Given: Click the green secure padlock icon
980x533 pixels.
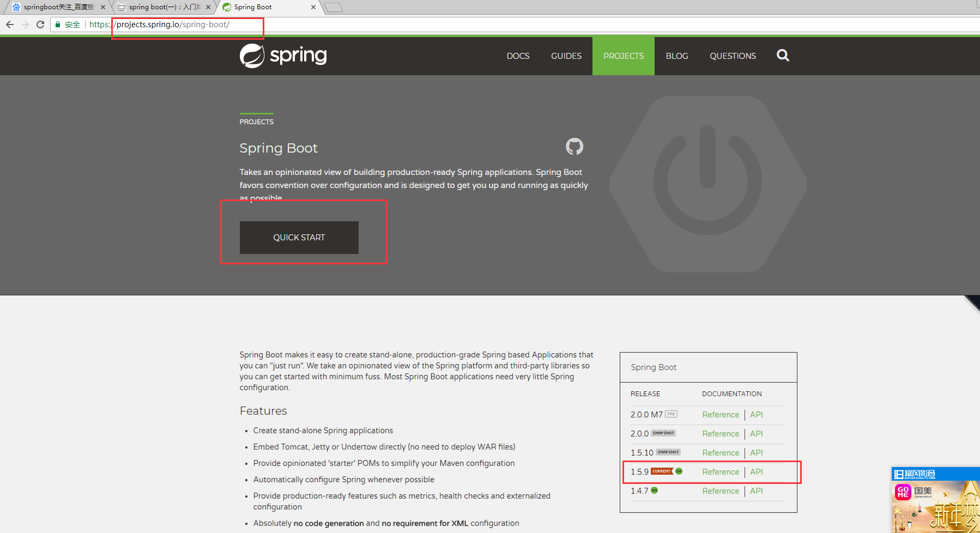Looking at the screenshot, I should [x=58, y=25].
